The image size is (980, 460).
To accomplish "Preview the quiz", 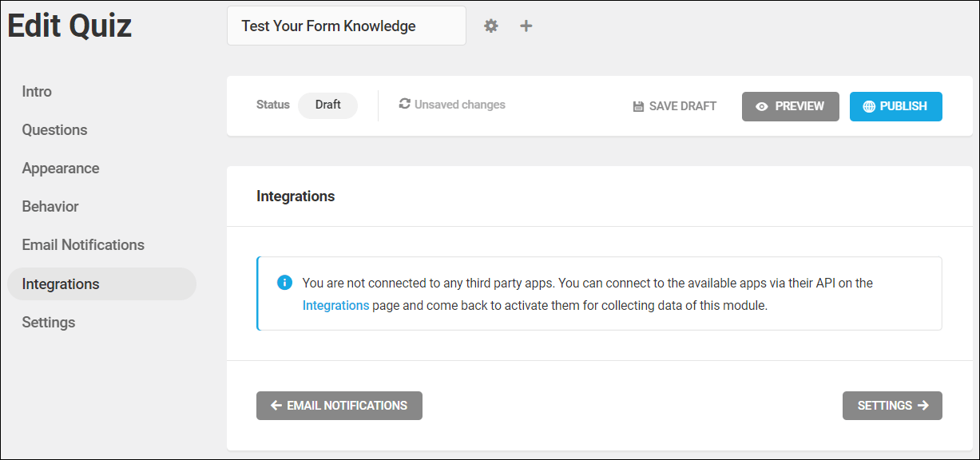I will (791, 106).
